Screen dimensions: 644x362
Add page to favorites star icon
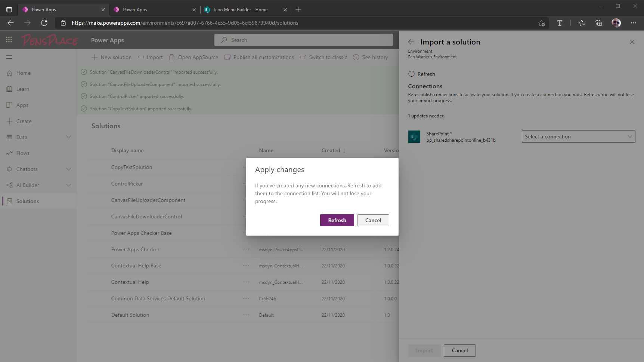pyautogui.click(x=542, y=23)
